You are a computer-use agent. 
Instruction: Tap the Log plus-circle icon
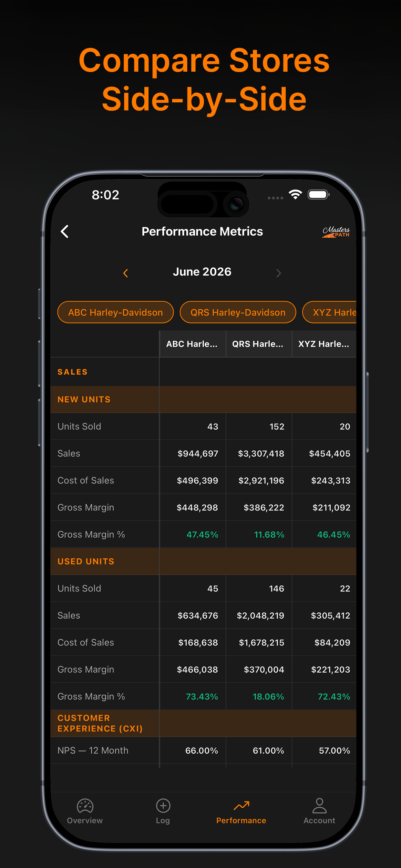pyautogui.click(x=163, y=806)
